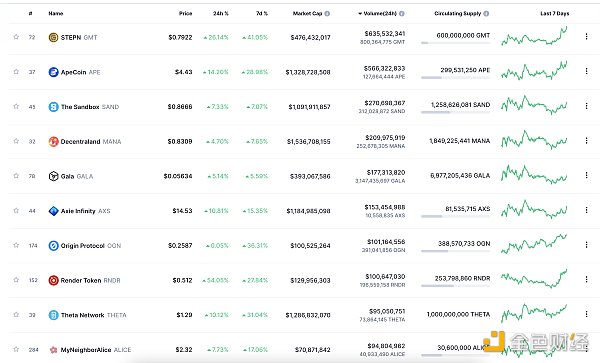Toggle the watchlist star for Gala
The height and width of the screenshot is (363, 600).
coord(16,176)
